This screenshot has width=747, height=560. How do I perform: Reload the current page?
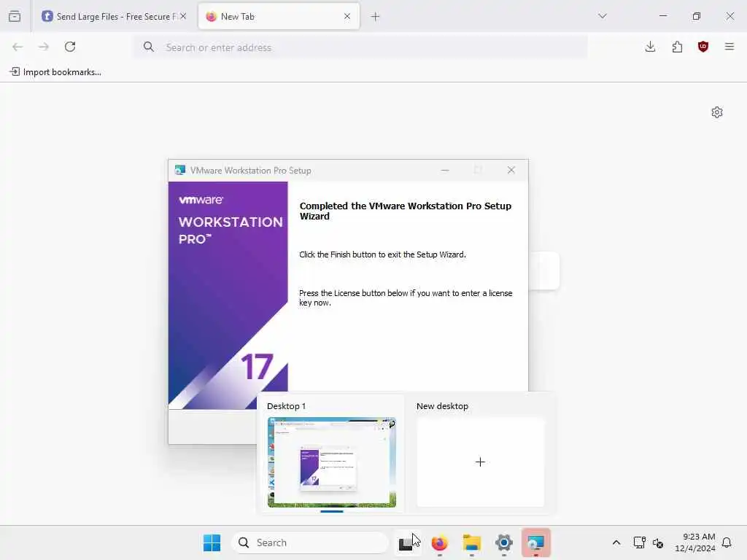click(70, 47)
